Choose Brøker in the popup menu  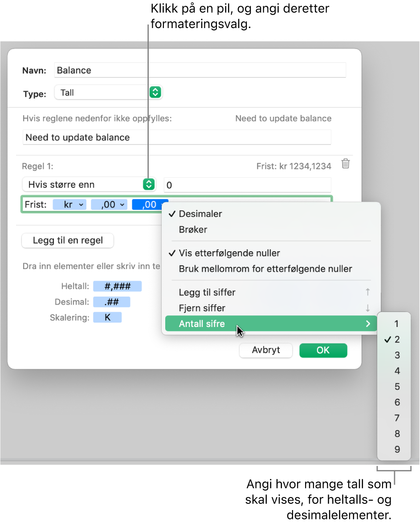[271, 229]
